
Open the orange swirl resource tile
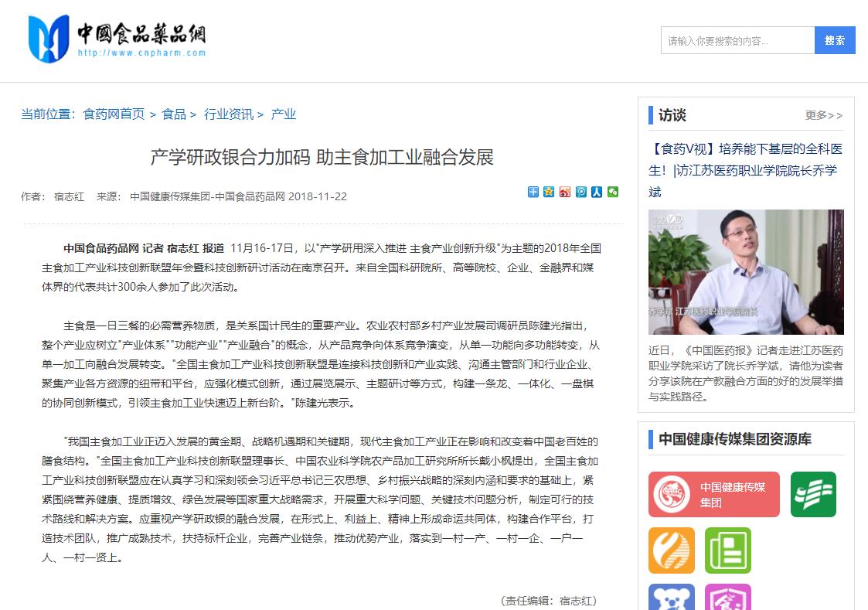(672, 550)
